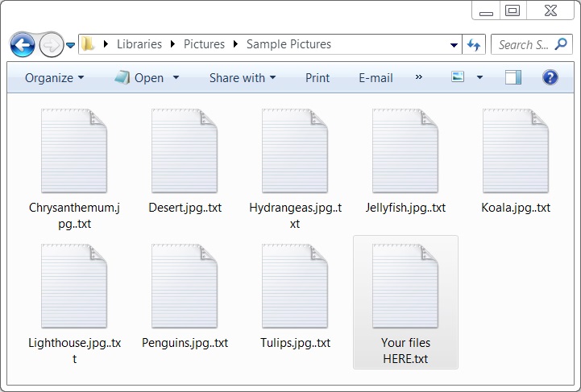Click the Tulips.jpg..txt file name

pyautogui.click(x=295, y=343)
